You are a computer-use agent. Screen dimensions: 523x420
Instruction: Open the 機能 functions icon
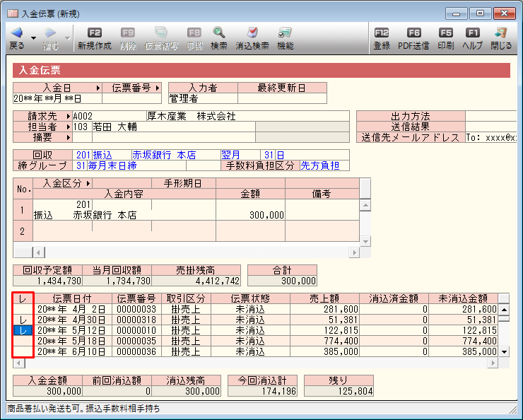point(286,33)
